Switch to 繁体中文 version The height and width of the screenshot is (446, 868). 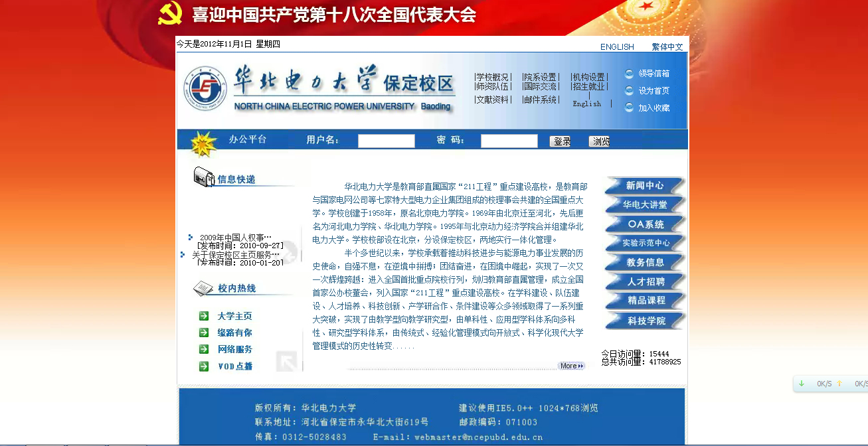[667, 46]
